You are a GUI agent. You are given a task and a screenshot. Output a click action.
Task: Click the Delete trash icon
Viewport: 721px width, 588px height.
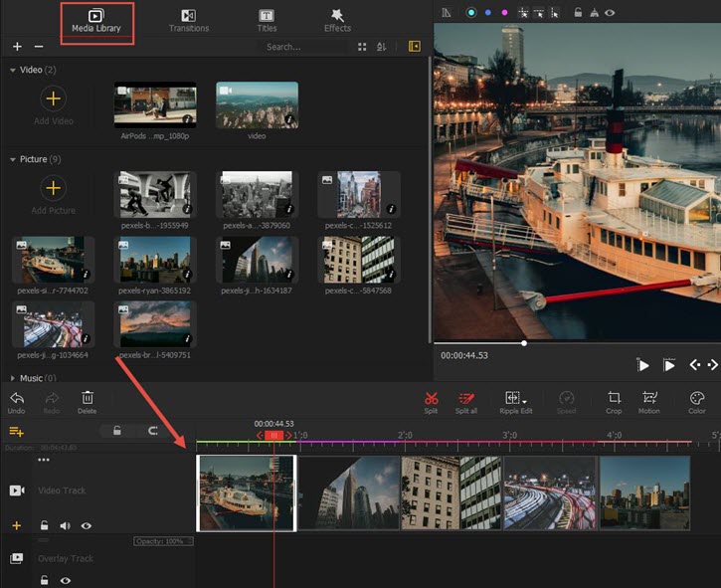[x=88, y=398]
